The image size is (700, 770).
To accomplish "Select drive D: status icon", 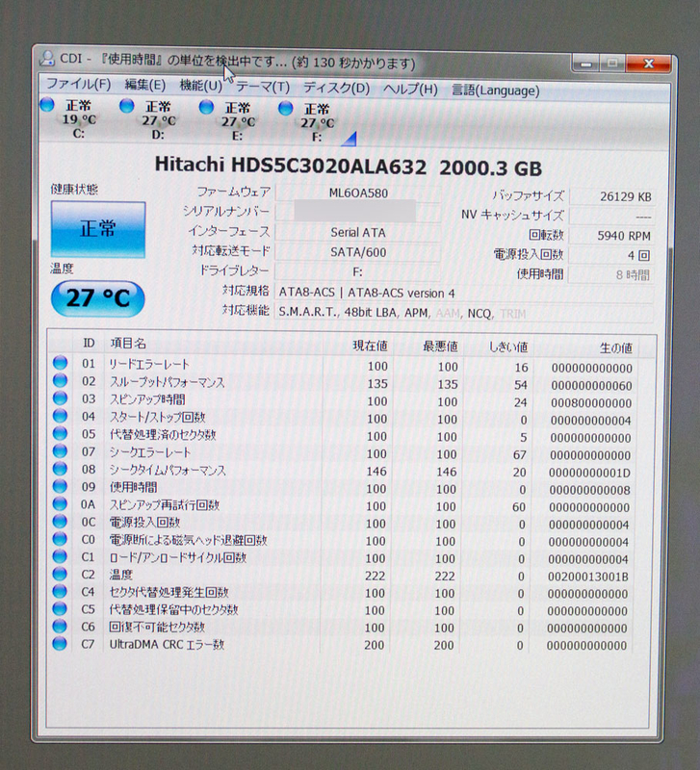I will click(x=127, y=106).
